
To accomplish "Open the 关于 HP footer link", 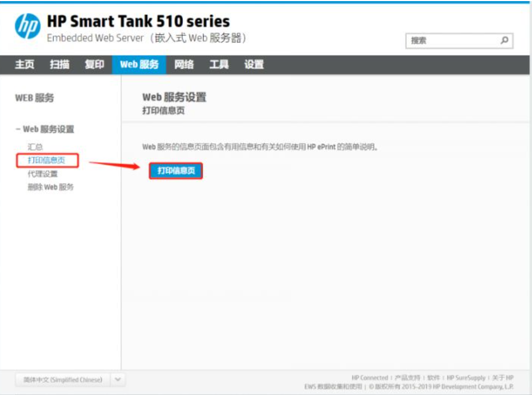I will point(503,378).
